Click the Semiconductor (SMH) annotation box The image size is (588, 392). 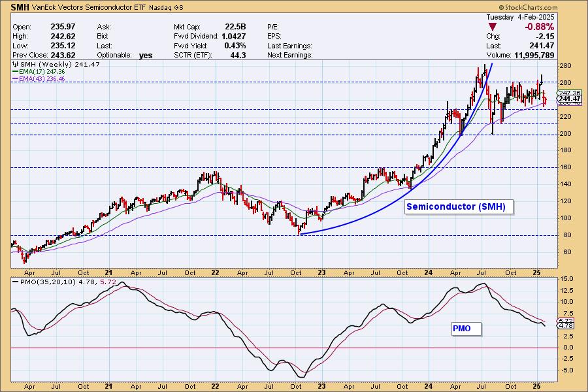point(458,206)
